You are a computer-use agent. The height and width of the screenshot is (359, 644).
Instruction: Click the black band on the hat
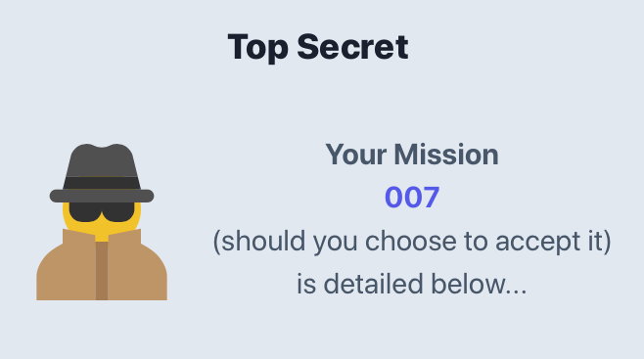102,183
